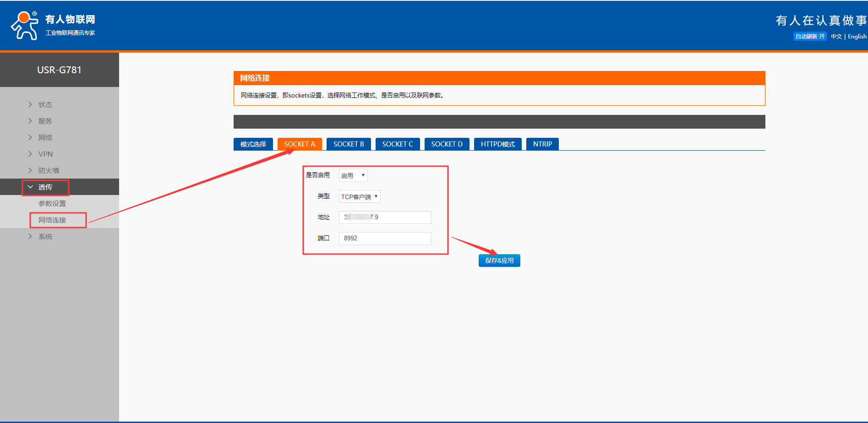The height and width of the screenshot is (423, 868).
Task: Click the 端口 port input field
Action: point(385,239)
